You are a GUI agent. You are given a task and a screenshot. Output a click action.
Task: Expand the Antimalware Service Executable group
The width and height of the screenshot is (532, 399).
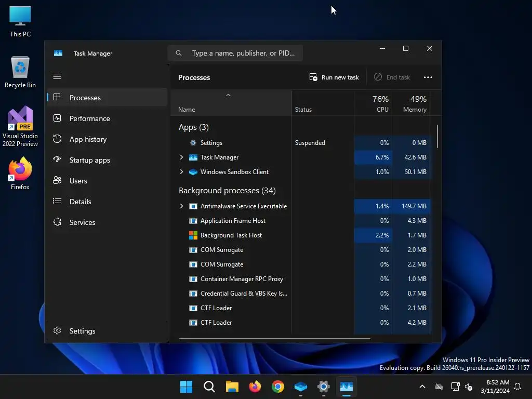pyautogui.click(x=181, y=206)
